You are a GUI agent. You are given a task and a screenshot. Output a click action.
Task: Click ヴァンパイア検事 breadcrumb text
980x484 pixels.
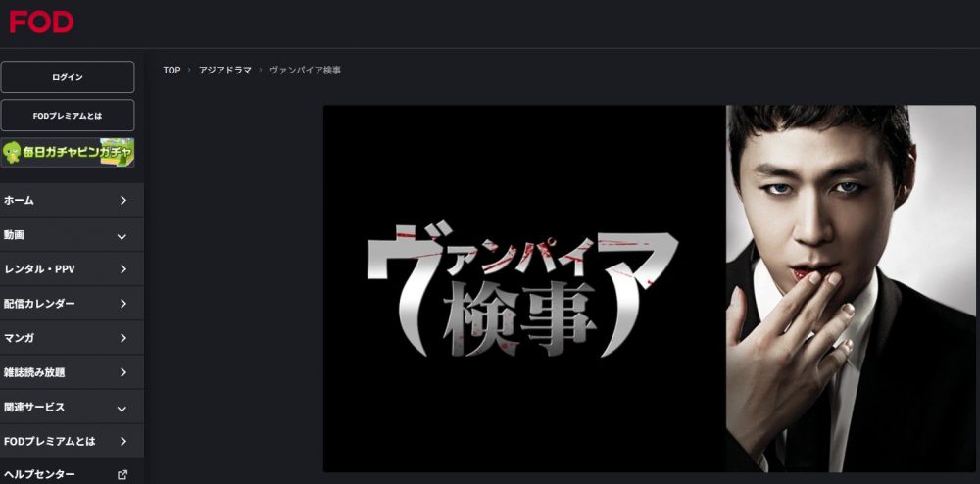(305, 71)
